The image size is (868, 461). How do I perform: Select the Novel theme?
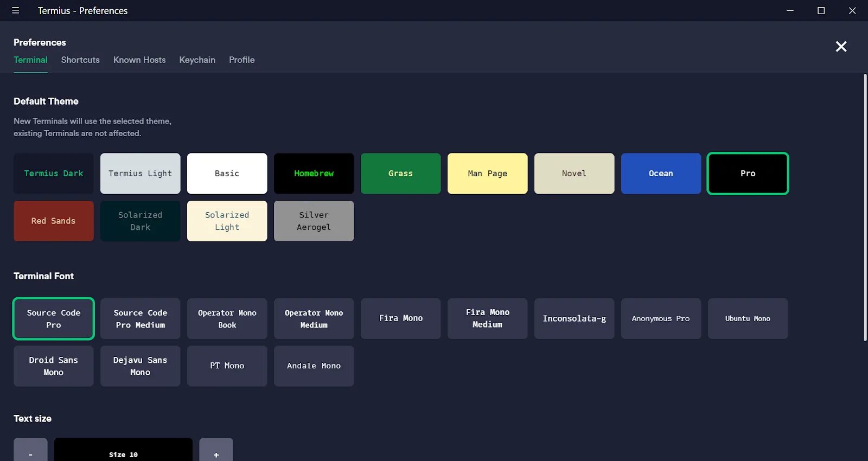pos(575,174)
